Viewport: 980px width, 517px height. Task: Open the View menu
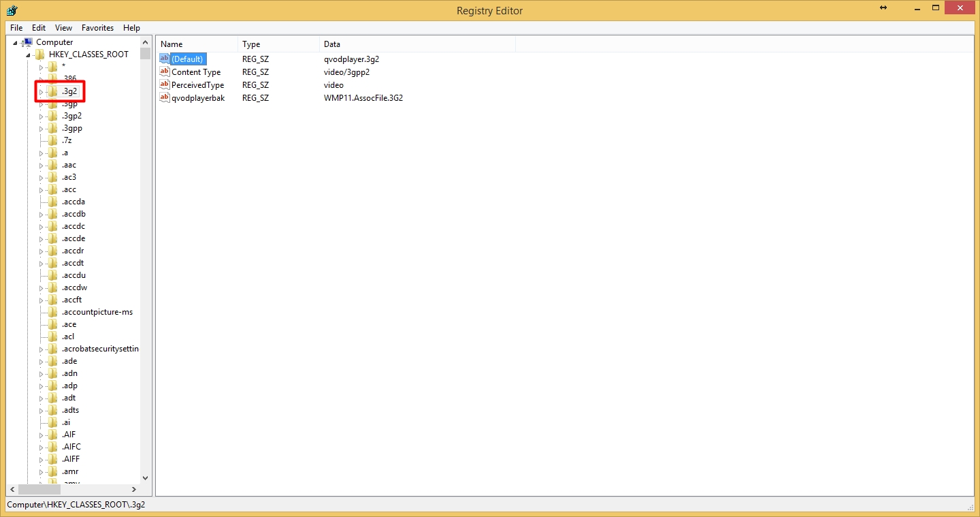point(63,28)
